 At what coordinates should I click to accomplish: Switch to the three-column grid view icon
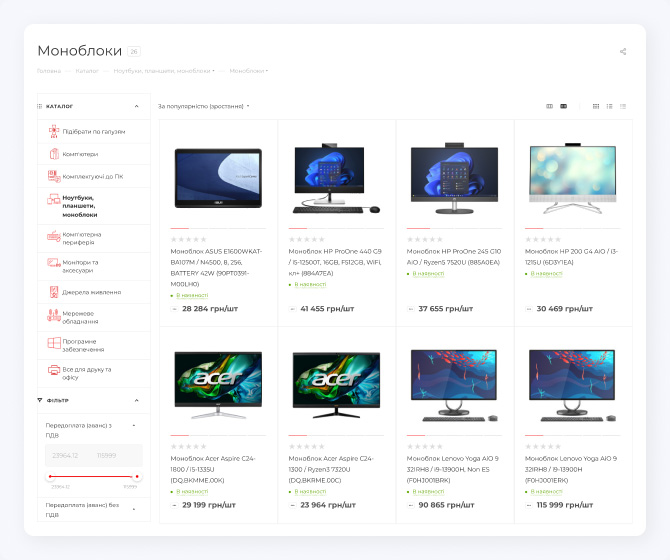tap(596, 106)
